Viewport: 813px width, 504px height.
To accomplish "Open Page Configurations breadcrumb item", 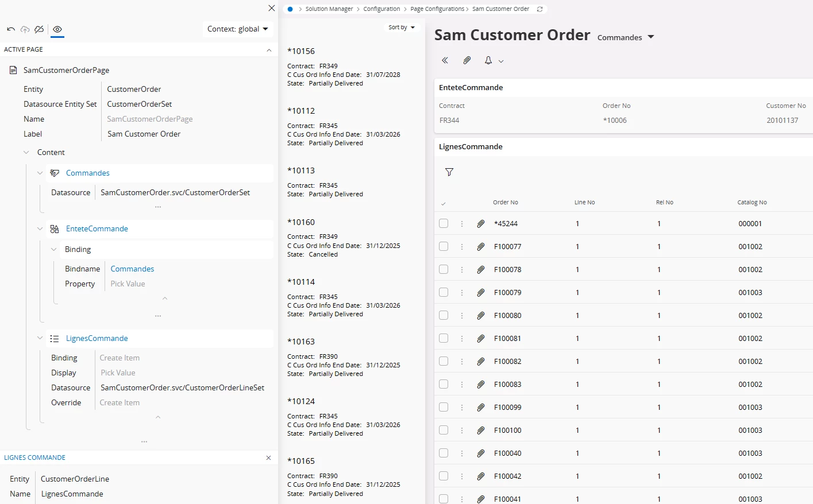I will (x=437, y=9).
